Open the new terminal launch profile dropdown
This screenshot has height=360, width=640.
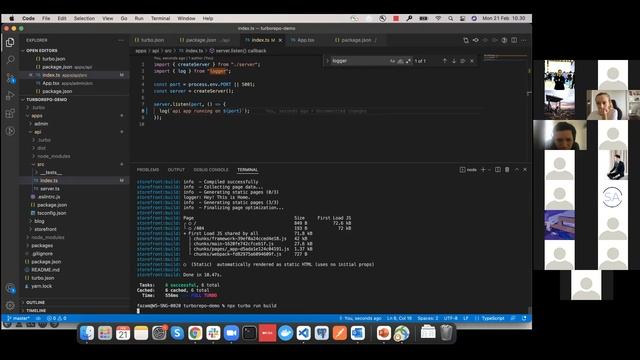pos(489,169)
